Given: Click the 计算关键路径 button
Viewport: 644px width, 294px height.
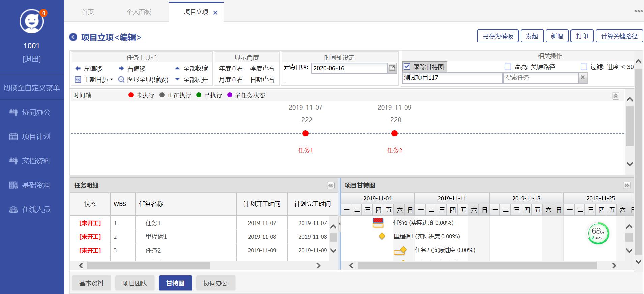Looking at the screenshot, I should click(619, 36).
